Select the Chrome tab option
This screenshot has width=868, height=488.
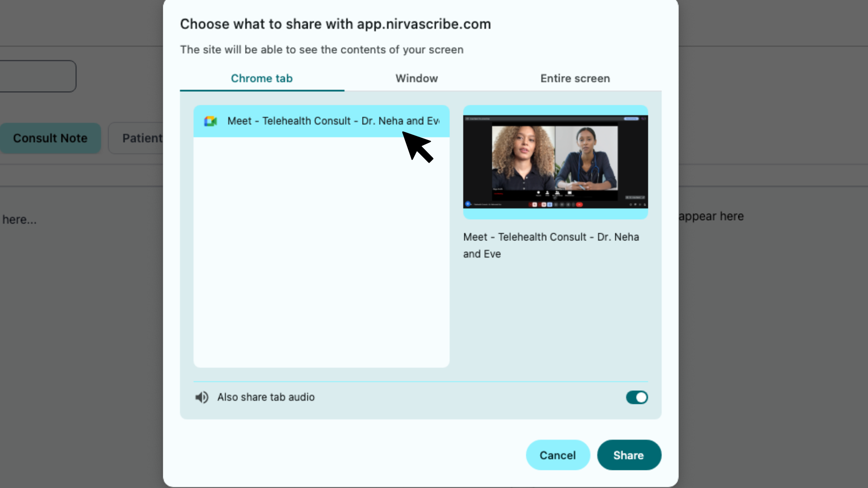point(261,78)
